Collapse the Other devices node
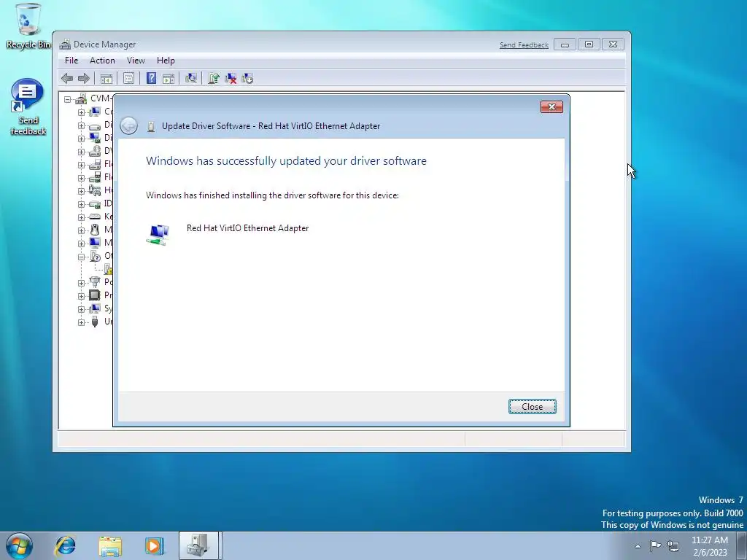Image resolution: width=747 pixels, height=560 pixels. click(81, 256)
